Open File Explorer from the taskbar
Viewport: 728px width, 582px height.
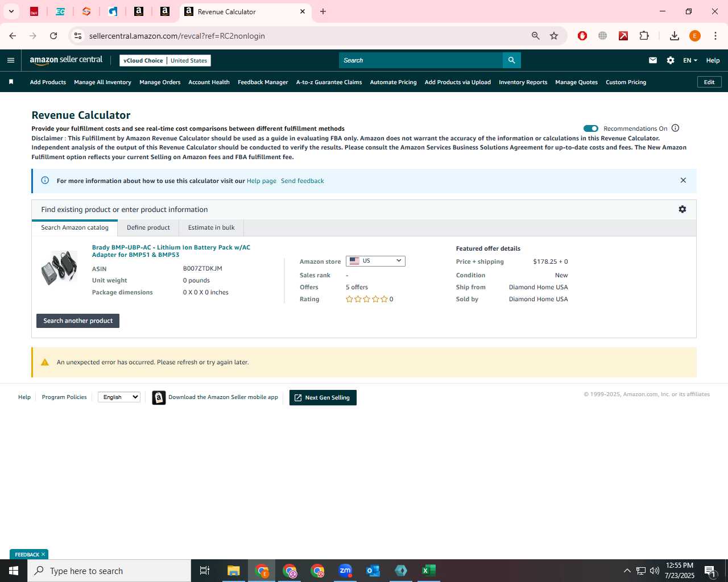234,571
